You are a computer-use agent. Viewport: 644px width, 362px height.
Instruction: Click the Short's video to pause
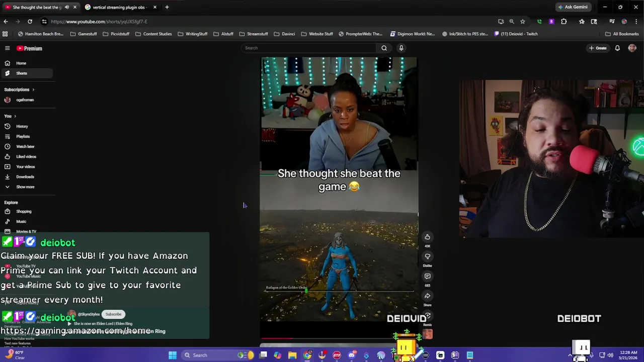pos(339,189)
